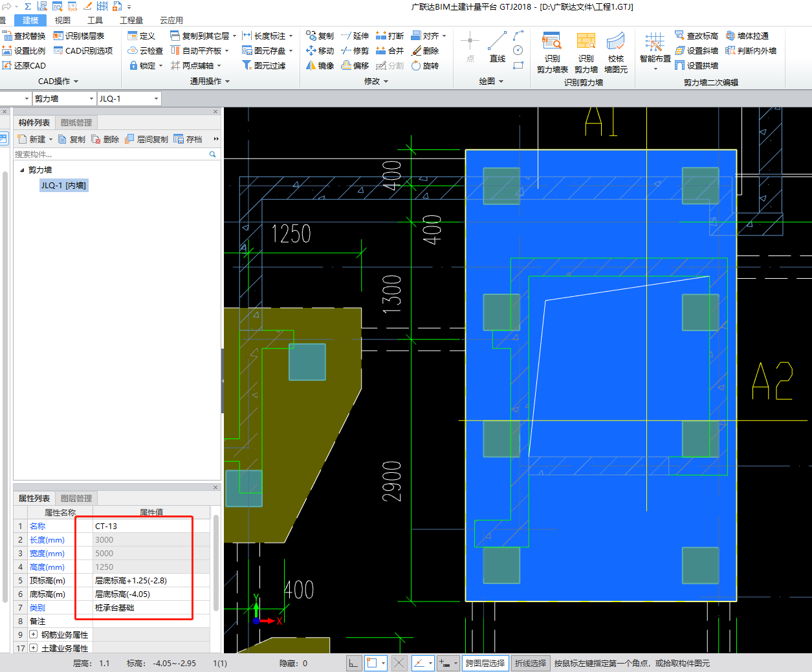Select the 复制 (Copy) tool in the 修改 group

click(320, 36)
